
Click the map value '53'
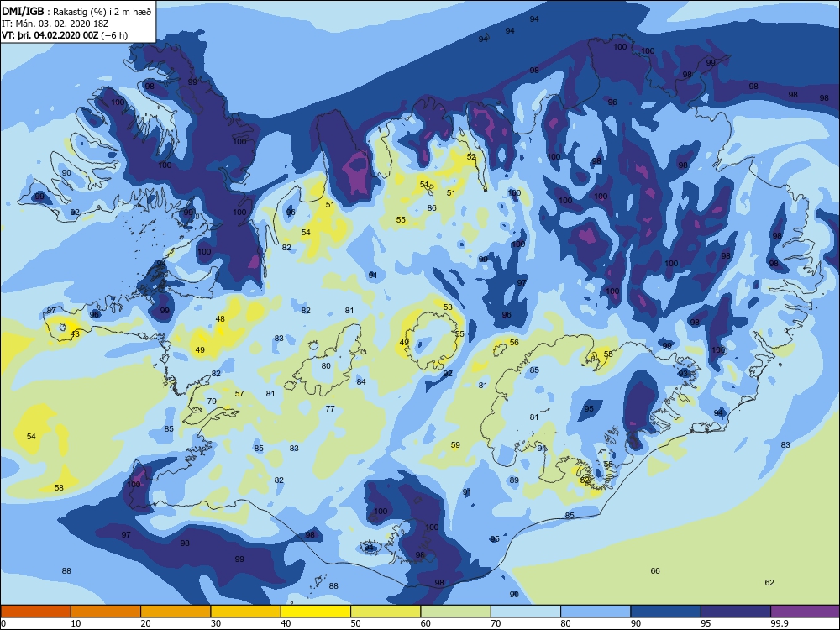coord(448,307)
